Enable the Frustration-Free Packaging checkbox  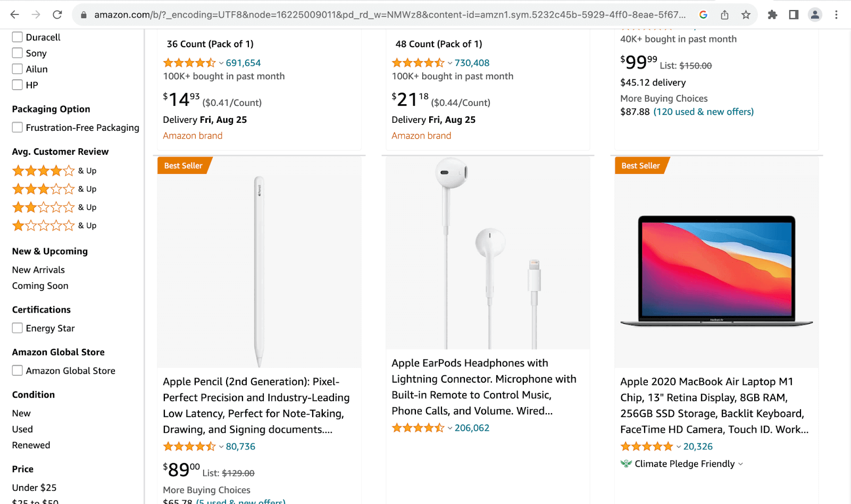click(18, 128)
